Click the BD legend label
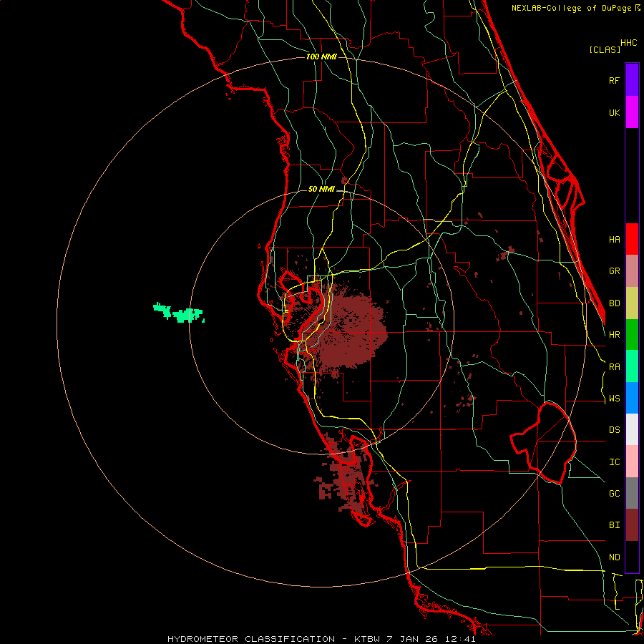Screen dimensions: 644x644 (614, 303)
